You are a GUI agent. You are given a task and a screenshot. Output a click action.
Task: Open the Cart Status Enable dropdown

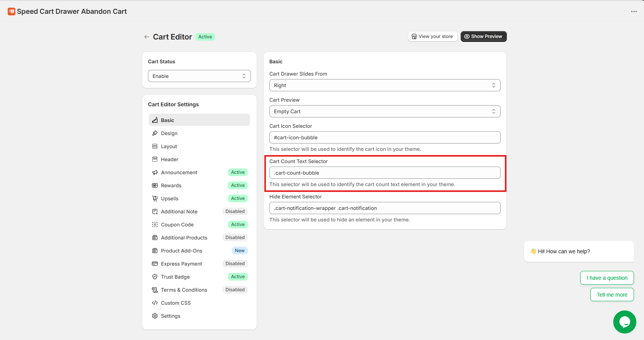(x=199, y=76)
